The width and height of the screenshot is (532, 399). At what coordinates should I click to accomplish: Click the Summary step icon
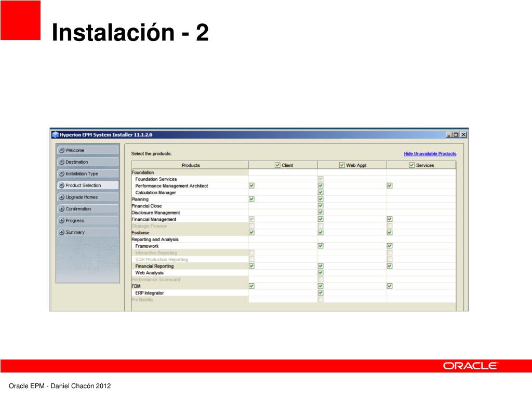tap(61, 232)
